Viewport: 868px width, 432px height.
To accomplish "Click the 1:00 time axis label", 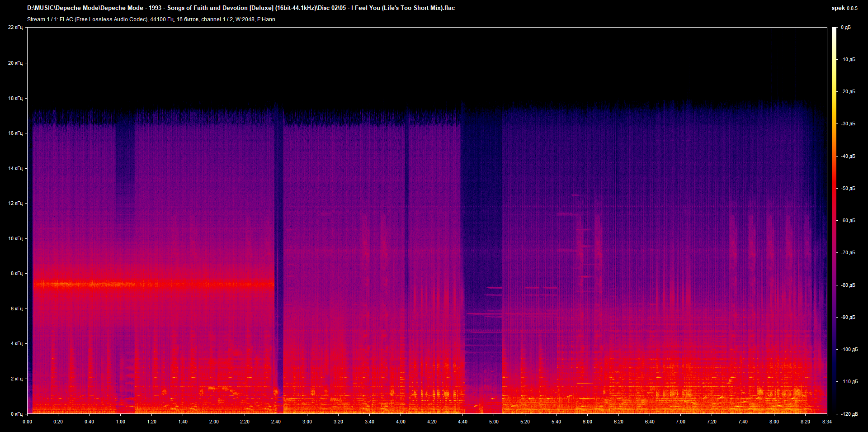I will point(120,422).
